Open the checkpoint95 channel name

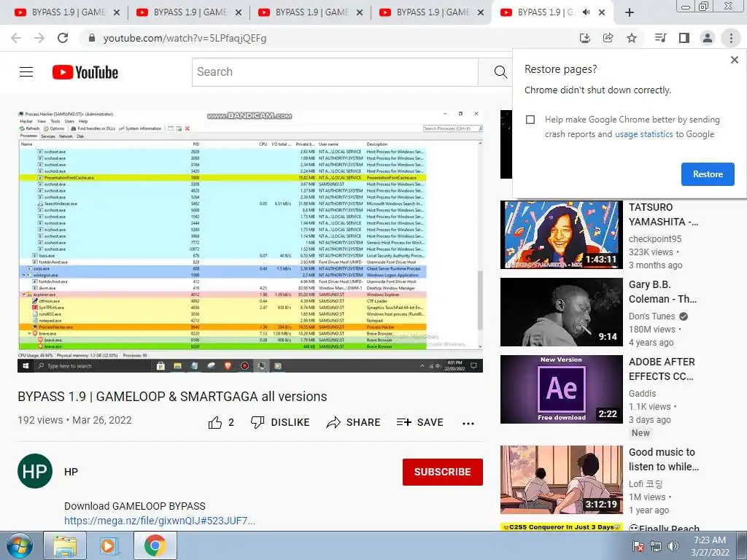click(655, 239)
